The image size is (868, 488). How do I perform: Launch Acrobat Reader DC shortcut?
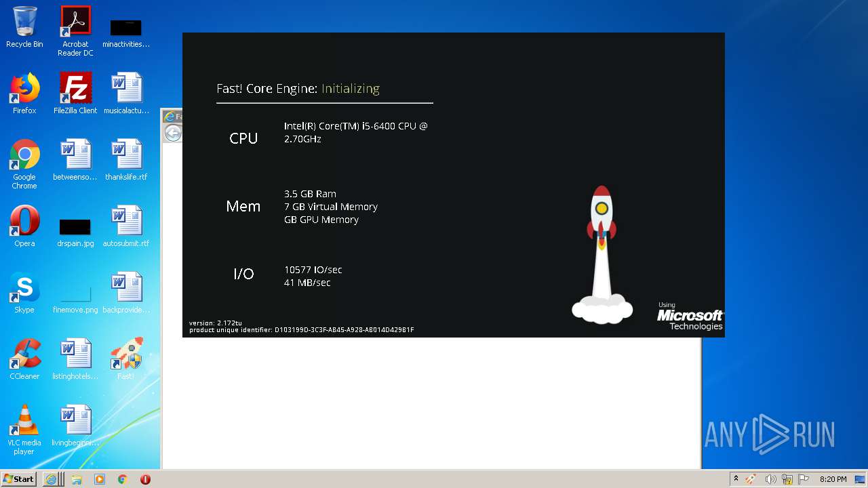point(75,31)
